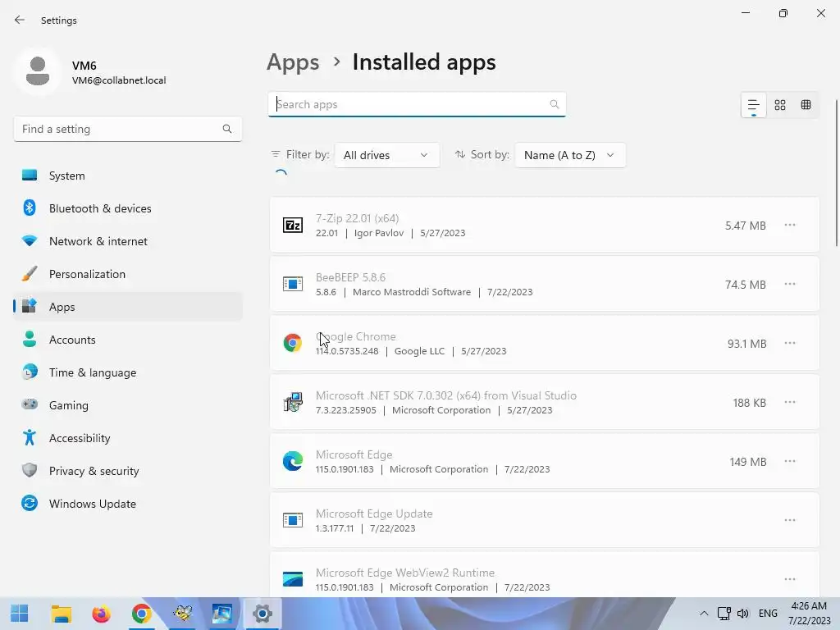Show hidden system tray icons
This screenshot has height=630, width=840.
(x=704, y=614)
